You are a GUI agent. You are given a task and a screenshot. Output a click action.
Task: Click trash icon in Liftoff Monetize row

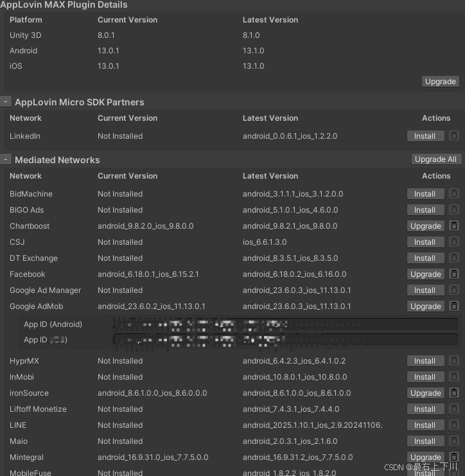click(454, 409)
